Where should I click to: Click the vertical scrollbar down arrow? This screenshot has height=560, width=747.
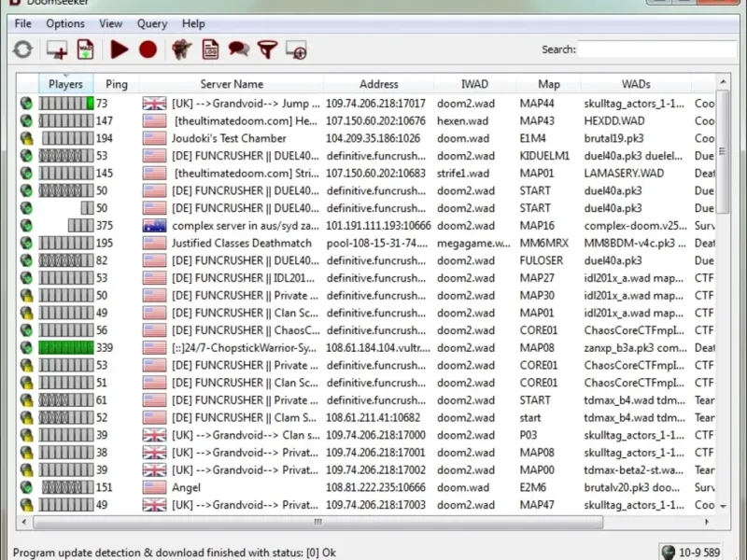723,506
